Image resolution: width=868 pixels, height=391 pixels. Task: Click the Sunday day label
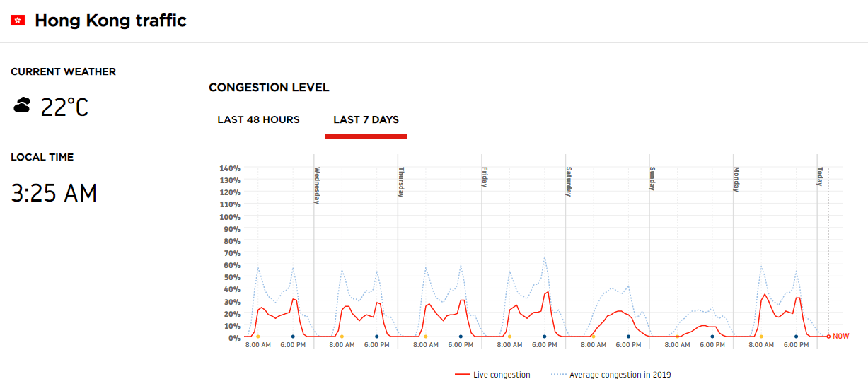click(652, 179)
